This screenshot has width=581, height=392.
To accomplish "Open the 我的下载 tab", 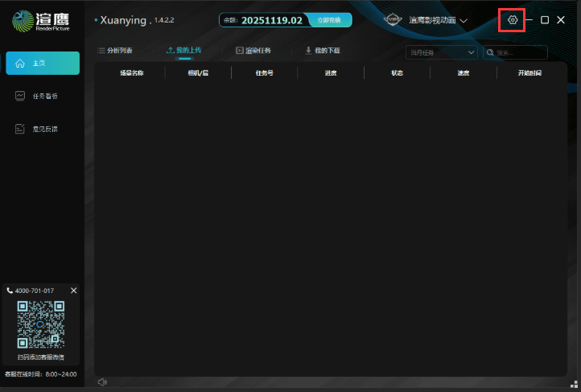I will point(322,51).
